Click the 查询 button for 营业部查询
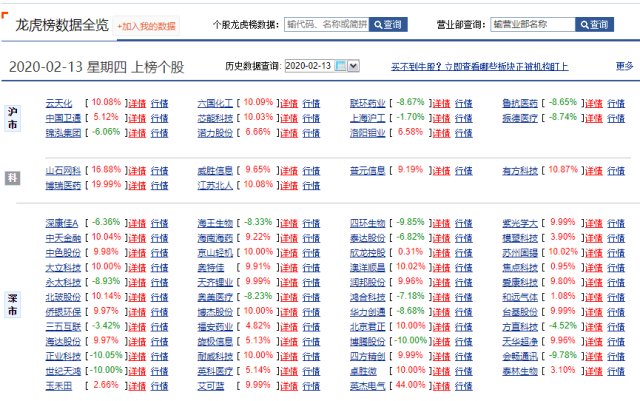 (594, 25)
